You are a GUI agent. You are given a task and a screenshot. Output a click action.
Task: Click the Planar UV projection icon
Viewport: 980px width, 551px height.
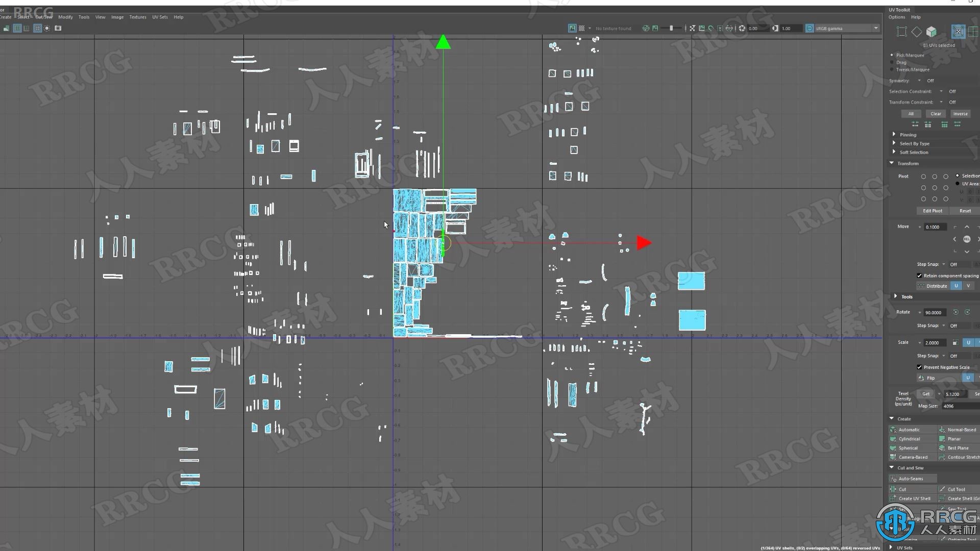point(942,439)
